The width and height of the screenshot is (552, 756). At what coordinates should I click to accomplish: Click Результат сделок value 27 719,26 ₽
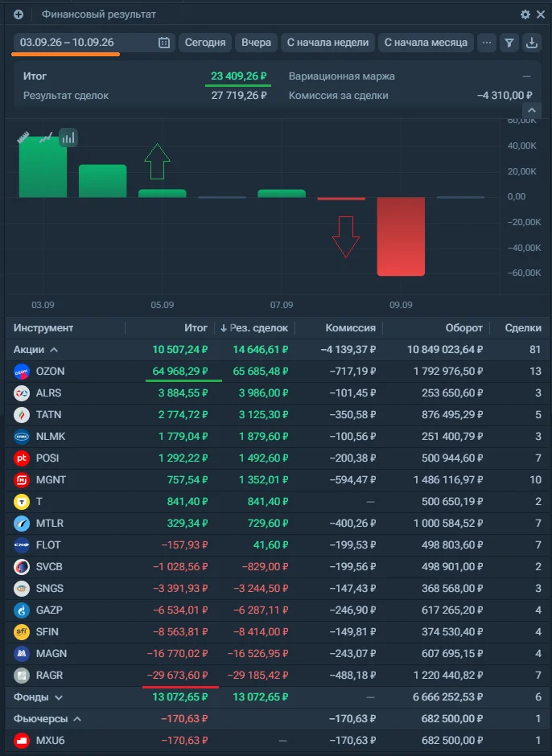tap(238, 96)
